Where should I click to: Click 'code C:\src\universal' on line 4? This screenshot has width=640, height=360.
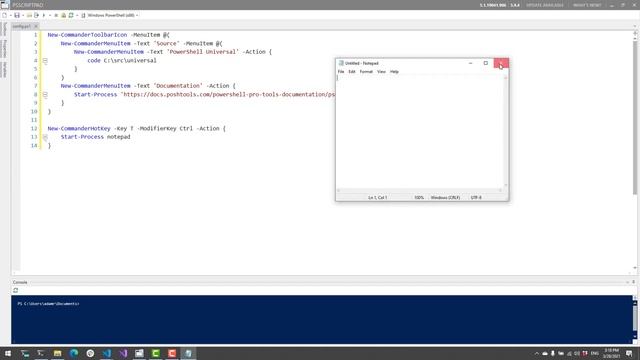pos(122,60)
